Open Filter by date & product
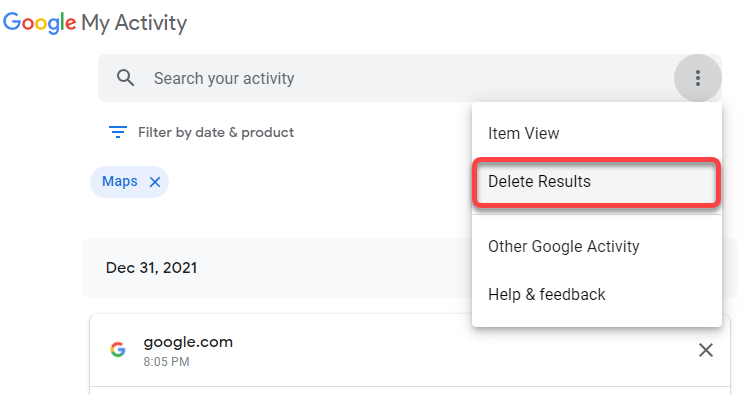Image resolution: width=748 pixels, height=395 pixels. tap(216, 132)
